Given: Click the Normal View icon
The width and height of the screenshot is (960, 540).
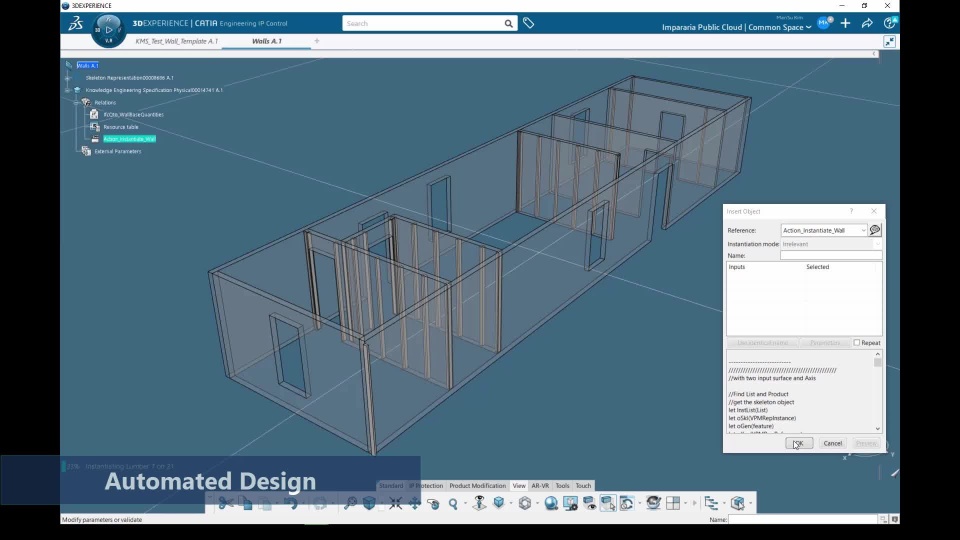Looking at the screenshot, I should point(479,503).
